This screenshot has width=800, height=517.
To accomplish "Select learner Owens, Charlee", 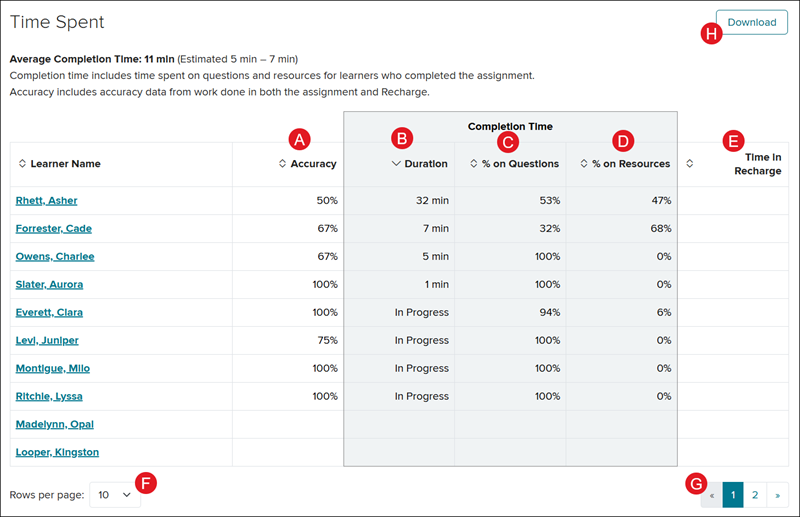I will (x=55, y=257).
